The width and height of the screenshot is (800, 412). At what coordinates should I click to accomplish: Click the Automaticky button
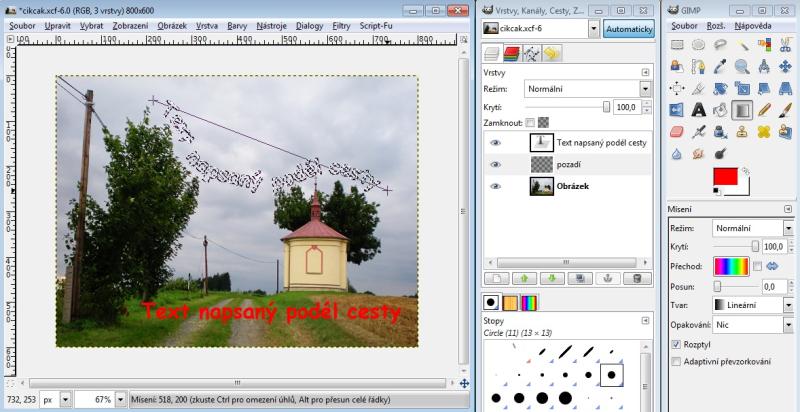(629, 29)
